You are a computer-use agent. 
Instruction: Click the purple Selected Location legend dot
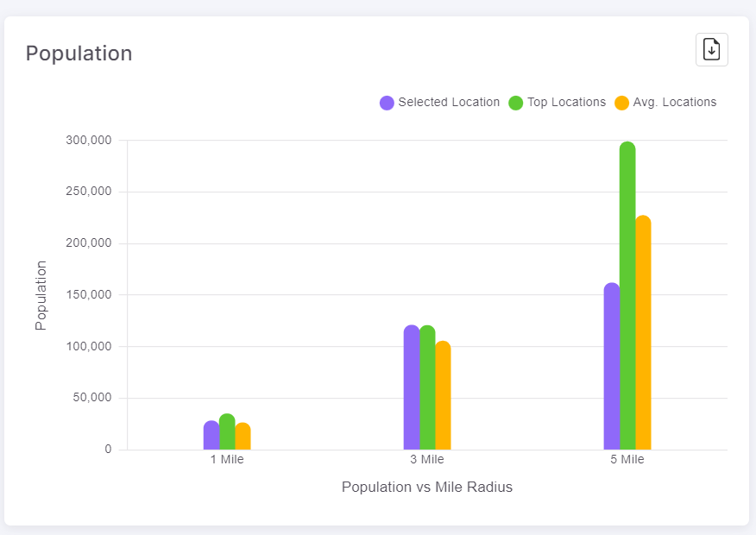click(387, 103)
